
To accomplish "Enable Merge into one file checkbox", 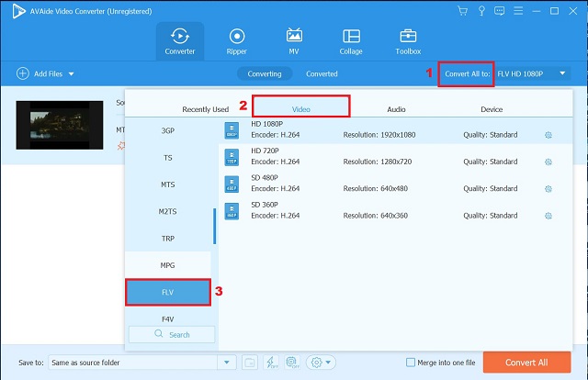I will [411, 363].
